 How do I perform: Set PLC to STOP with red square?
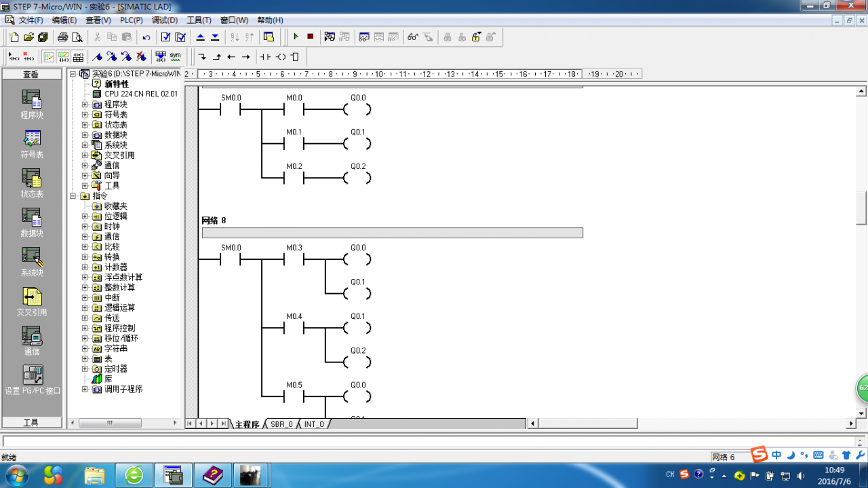click(311, 37)
